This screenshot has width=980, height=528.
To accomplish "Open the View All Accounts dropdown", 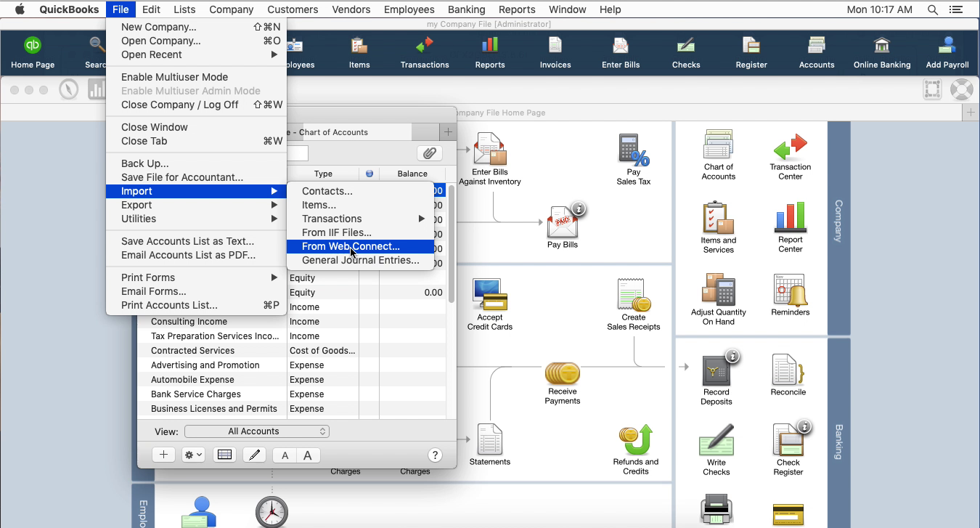I will [x=257, y=431].
